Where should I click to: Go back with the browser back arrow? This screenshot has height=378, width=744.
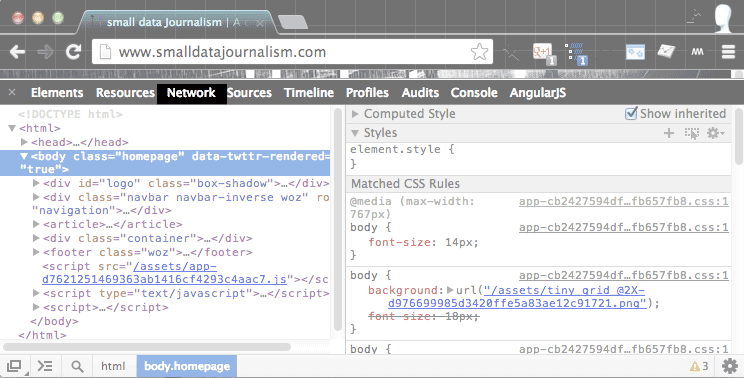pyautogui.click(x=17, y=52)
